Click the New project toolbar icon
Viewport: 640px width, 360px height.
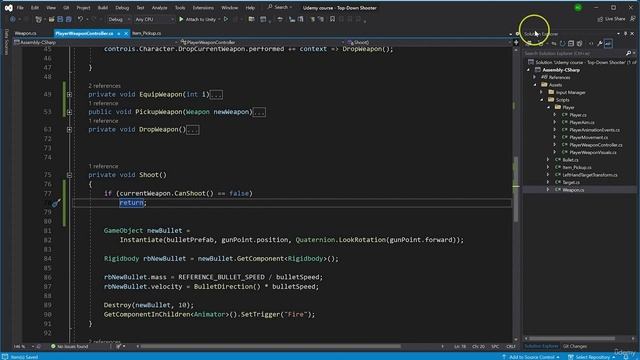tap(39, 19)
